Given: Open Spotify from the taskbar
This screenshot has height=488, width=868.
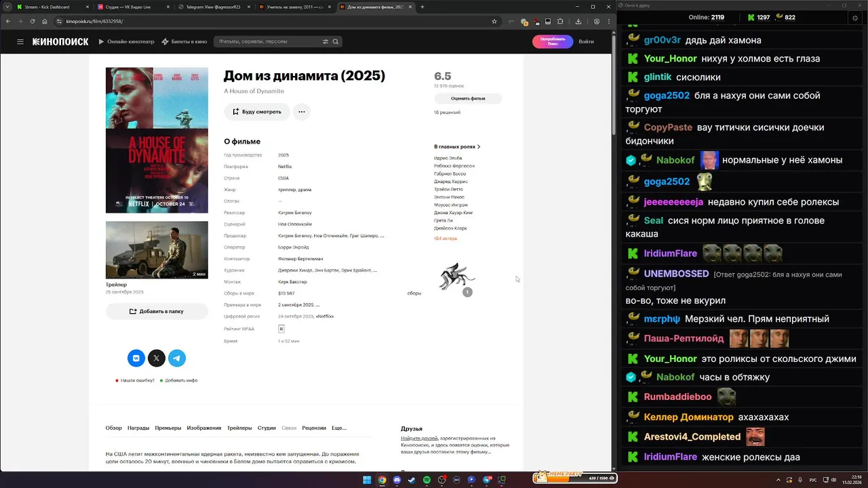Looking at the screenshot, I should pos(427,480).
